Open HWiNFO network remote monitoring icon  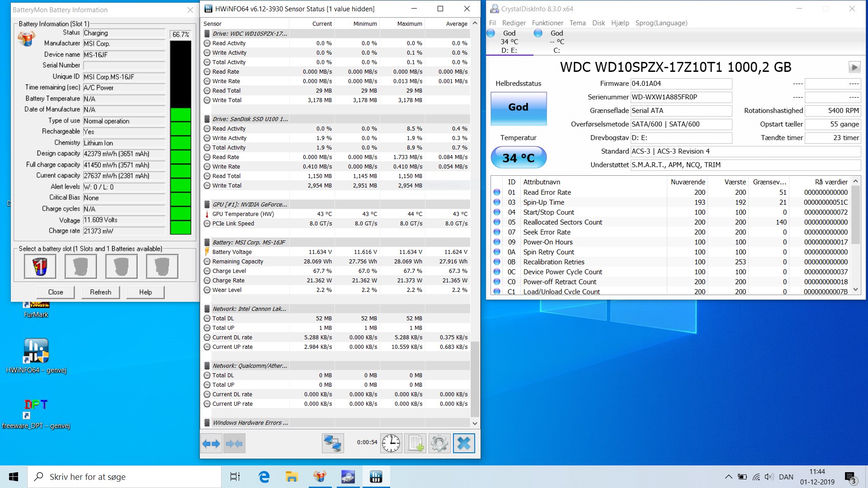333,443
